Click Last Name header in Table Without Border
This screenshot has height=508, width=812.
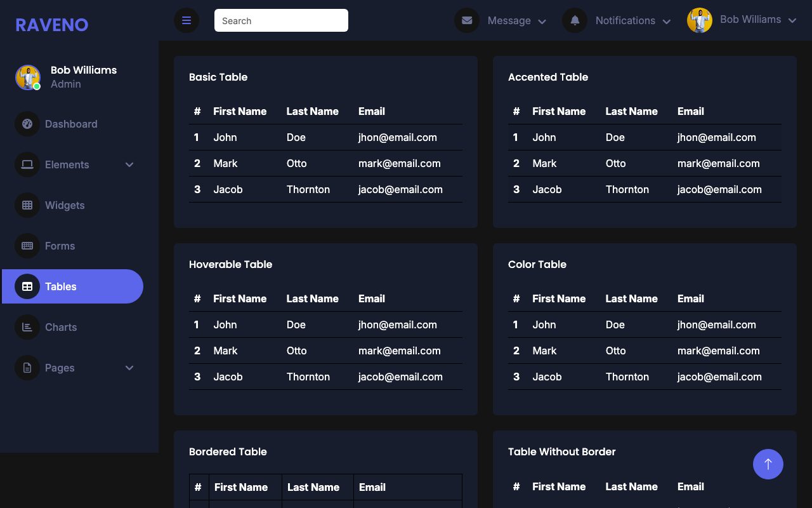[632, 486]
